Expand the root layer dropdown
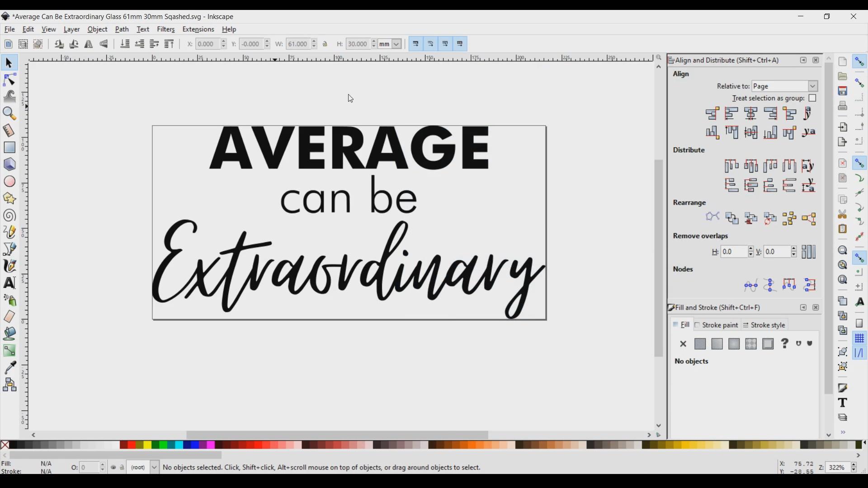The image size is (868, 488). tap(155, 468)
